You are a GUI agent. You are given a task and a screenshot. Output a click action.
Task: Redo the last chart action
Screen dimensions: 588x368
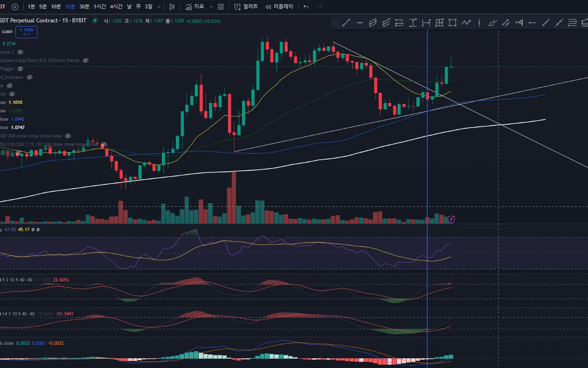pyautogui.click(x=319, y=7)
